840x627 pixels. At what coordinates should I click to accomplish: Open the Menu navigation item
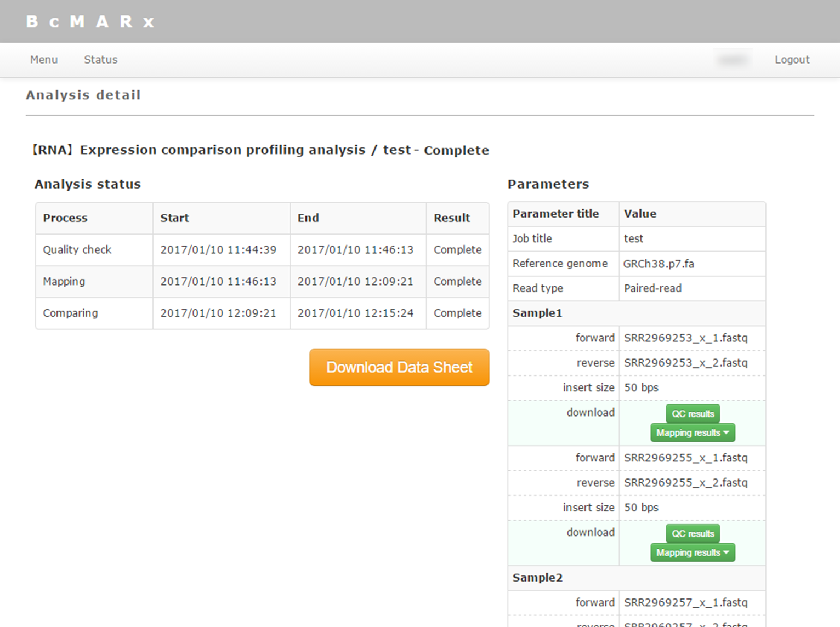[x=44, y=60]
